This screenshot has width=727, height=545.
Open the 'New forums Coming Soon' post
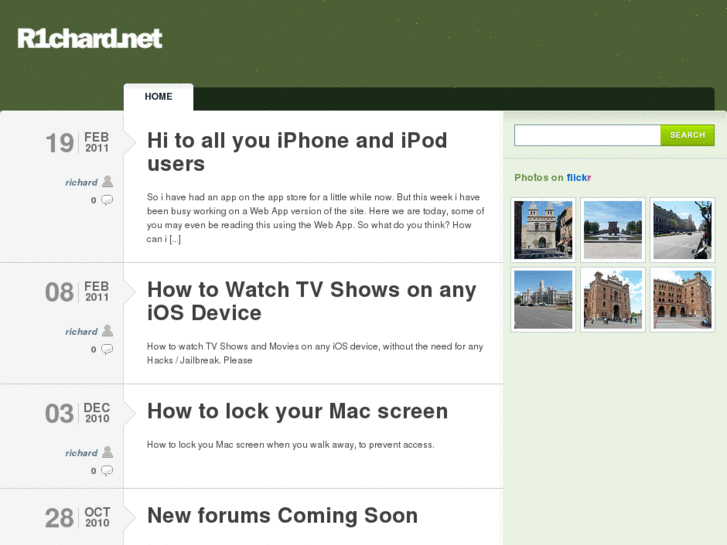282,516
